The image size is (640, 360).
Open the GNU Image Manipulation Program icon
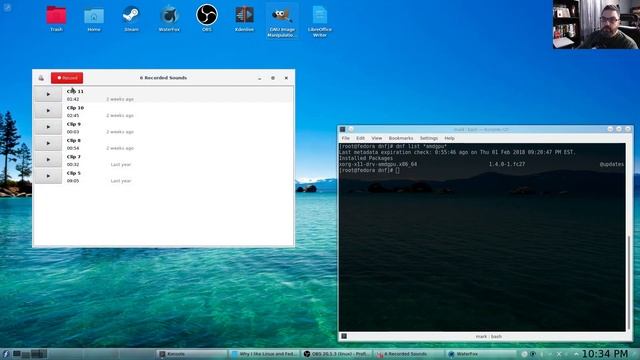(282, 21)
